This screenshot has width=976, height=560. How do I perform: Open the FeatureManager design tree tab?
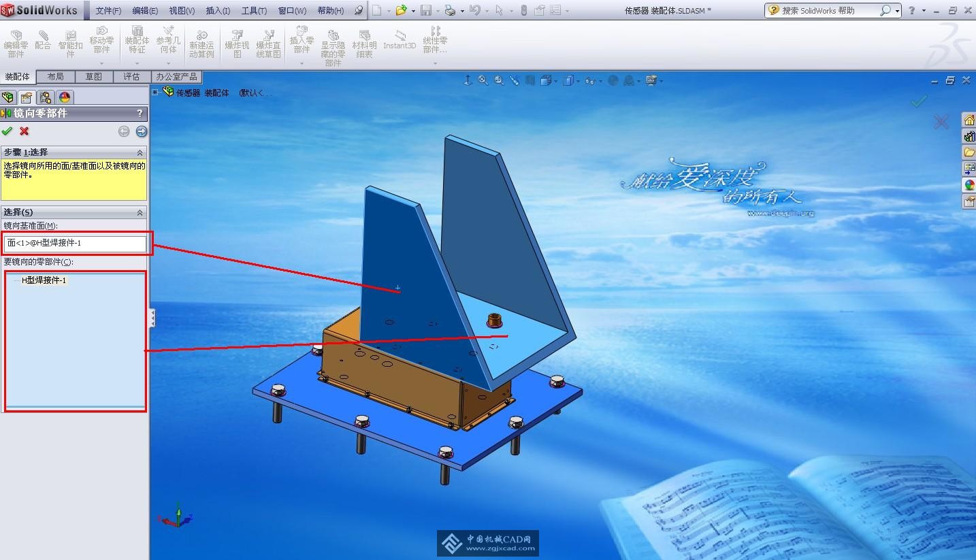point(8,97)
